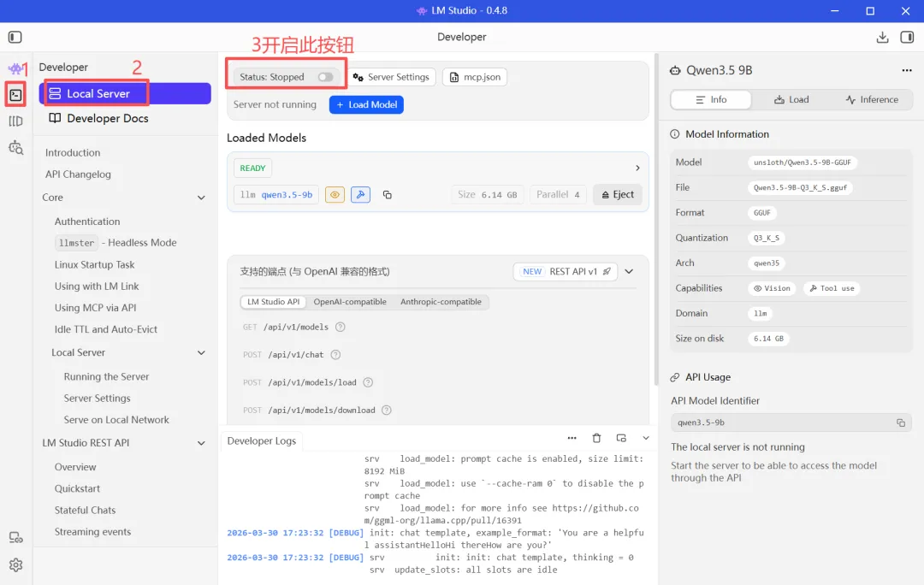The width and height of the screenshot is (924, 585).
Task: Toggle the left sidebar panel icon
Action: pos(15,37)
